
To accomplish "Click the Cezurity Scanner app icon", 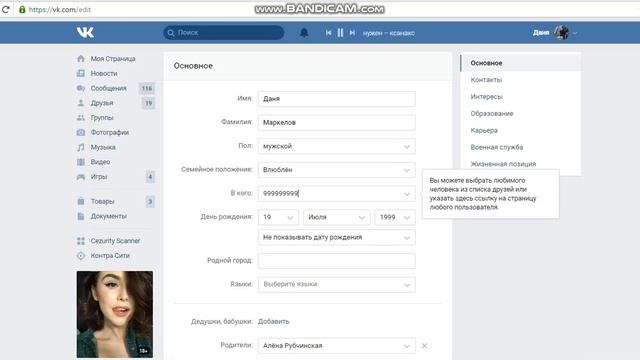I will [81, 241].
